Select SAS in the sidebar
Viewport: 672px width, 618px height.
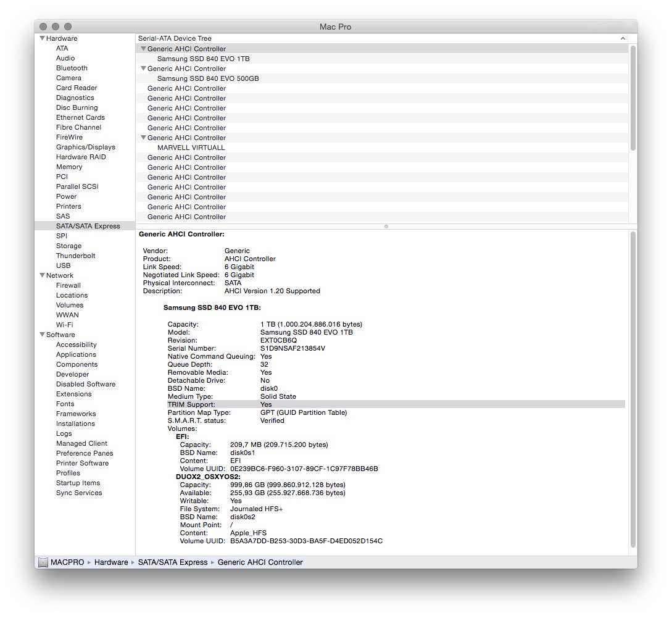(x=62, y=216)
